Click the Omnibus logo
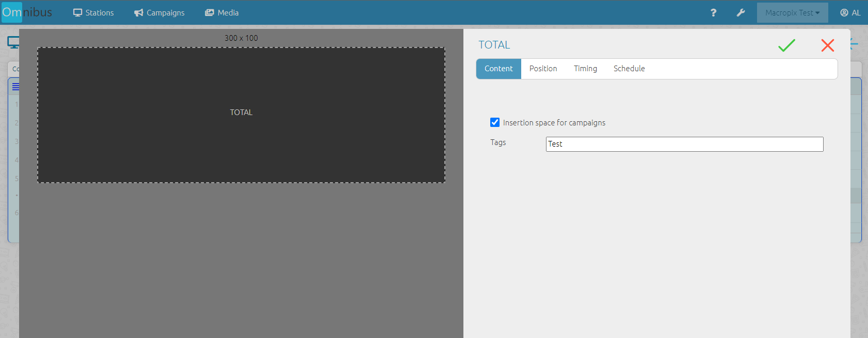Image resolution: width=868 pixels, height=338 pixels. click(x=27, y=12)
